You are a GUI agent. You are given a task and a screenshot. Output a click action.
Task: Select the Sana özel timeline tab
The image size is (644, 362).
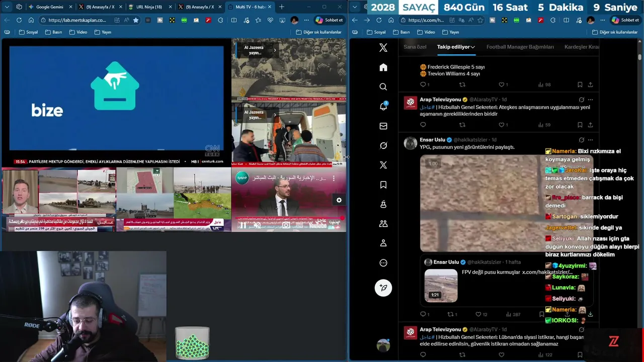415,47
